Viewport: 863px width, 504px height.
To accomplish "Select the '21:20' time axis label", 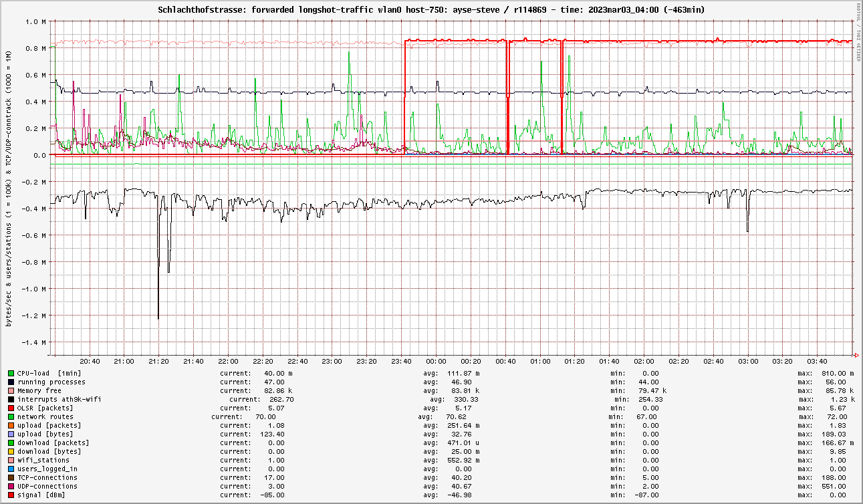I will (159, 361).
